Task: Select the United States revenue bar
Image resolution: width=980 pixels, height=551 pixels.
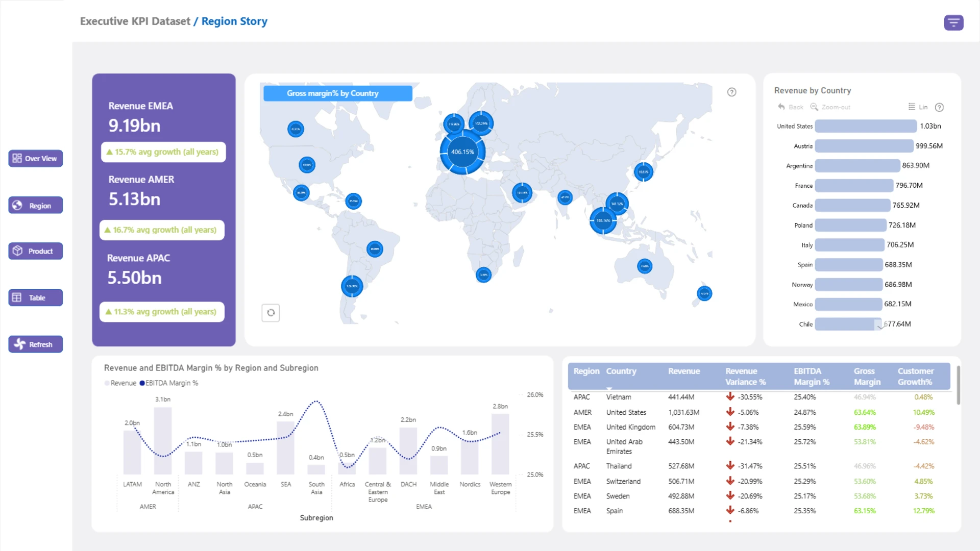Action: coord(865,127)
